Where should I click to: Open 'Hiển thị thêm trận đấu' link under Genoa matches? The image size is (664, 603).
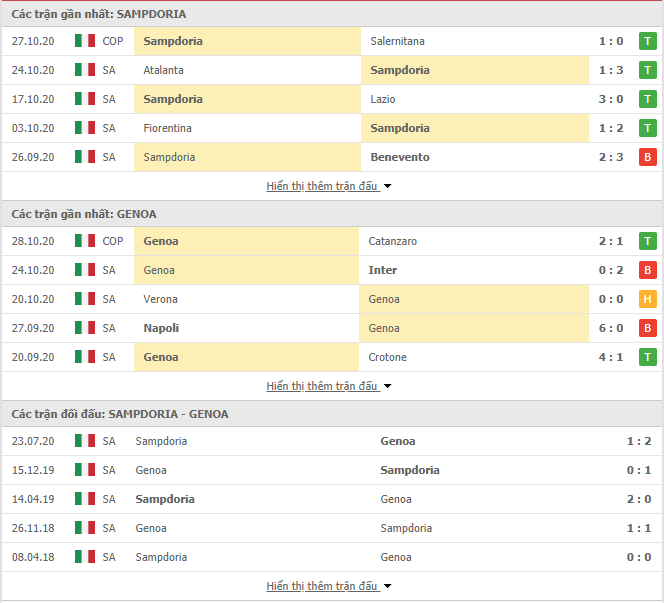(x=321, y=386)
